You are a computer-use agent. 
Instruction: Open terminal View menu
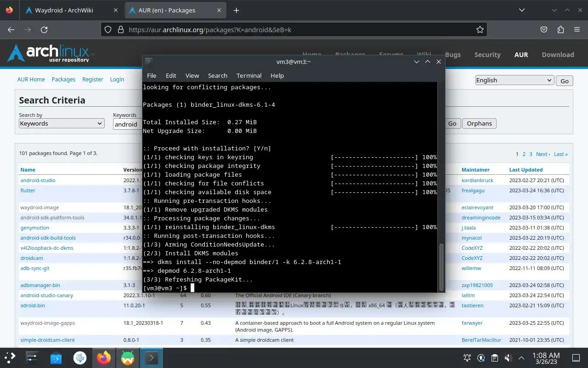pyautogui.click(x=192, y=75)
